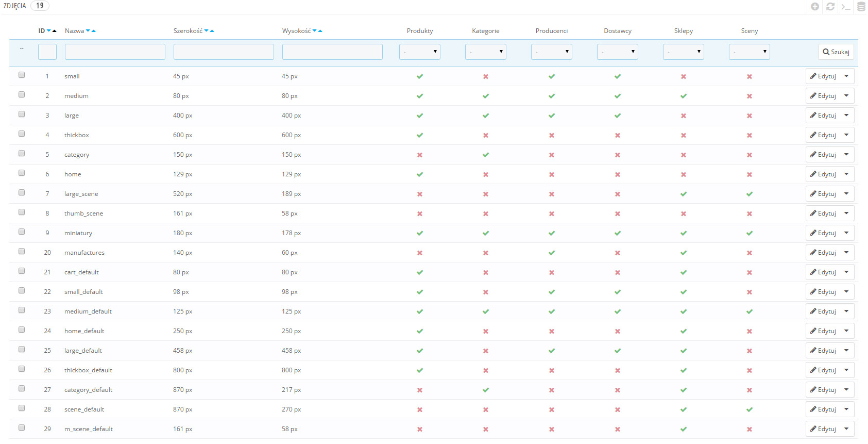Click the Sklepy check mark for medium
Screen dimensions: 868x444
[x=684, y=96]
